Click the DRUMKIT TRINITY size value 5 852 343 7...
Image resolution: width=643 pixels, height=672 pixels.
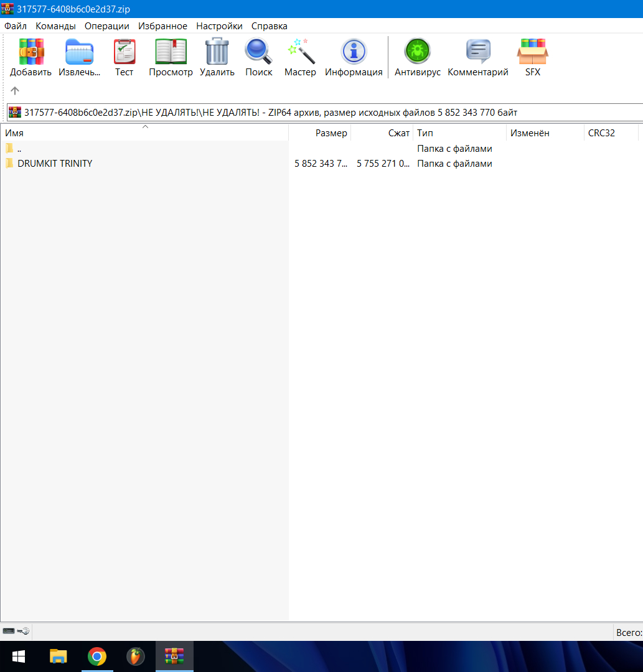click(321, 164)
